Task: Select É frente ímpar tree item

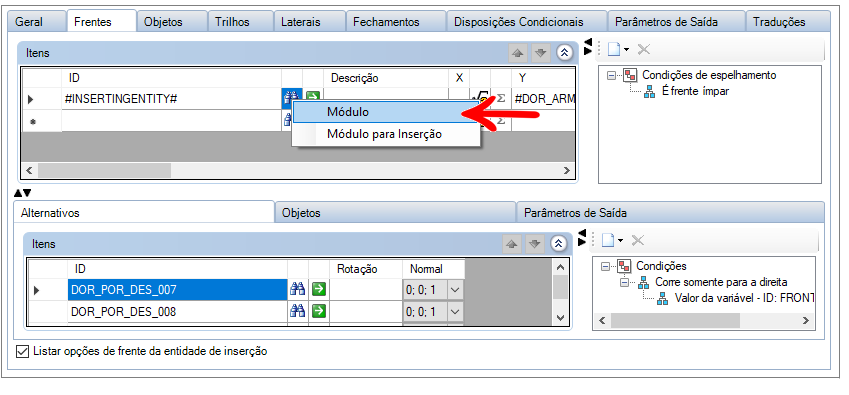Action: click(x=695, y=91)
